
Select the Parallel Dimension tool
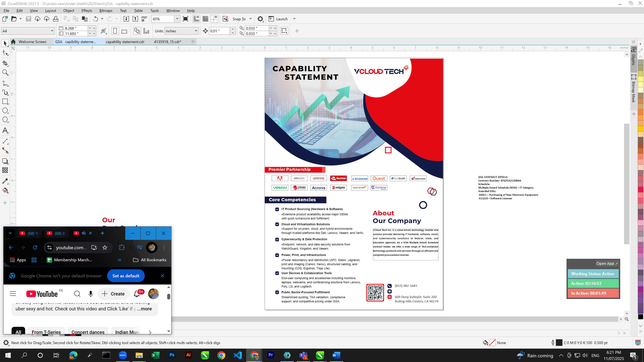click(5, 141)
